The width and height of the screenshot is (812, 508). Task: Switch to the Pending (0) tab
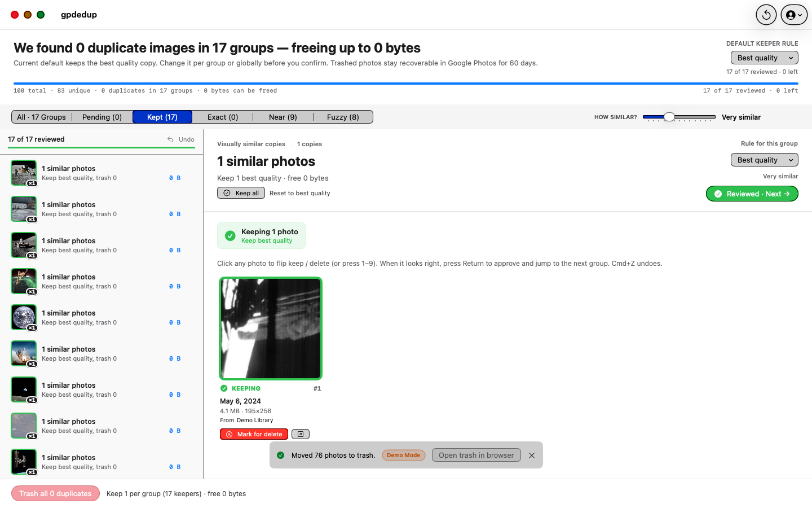pyautogui.click(x=102, y=117)
